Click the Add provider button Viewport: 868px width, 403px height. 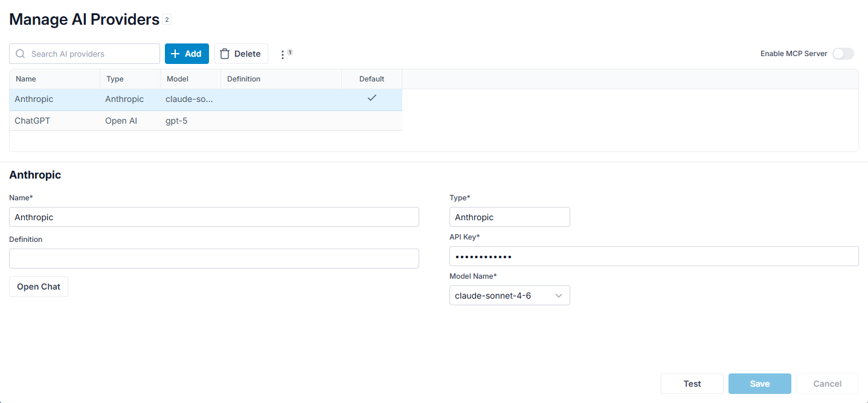[187, 54]
